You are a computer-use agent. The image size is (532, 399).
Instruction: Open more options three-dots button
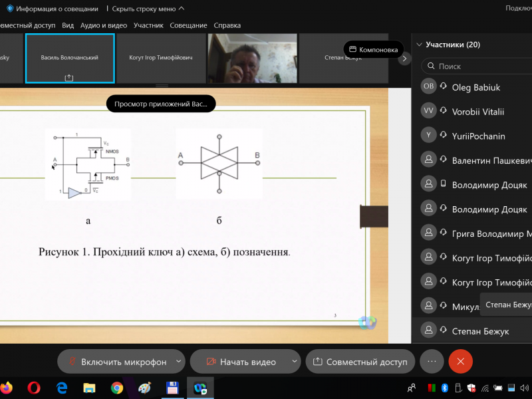pos(432,361)
